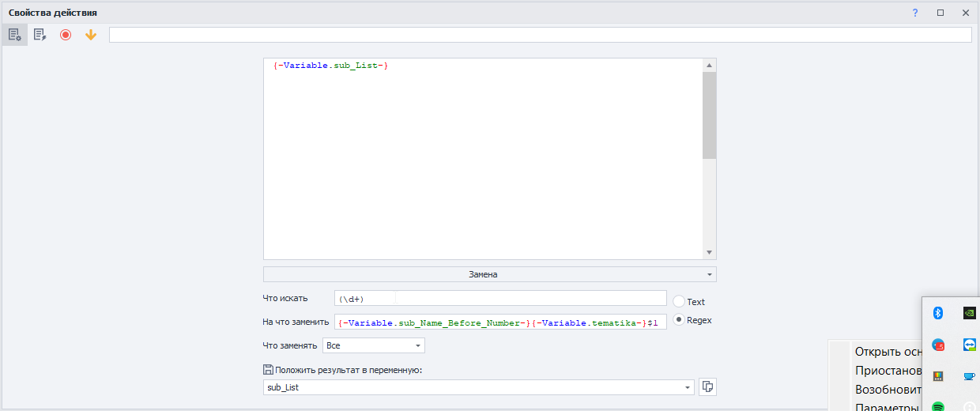Select the Text radio button
The image size is (980, 411).
click(x=679, y=301)
